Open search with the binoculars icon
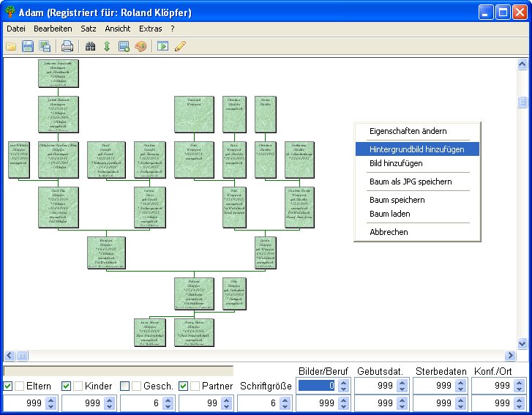 90,46
